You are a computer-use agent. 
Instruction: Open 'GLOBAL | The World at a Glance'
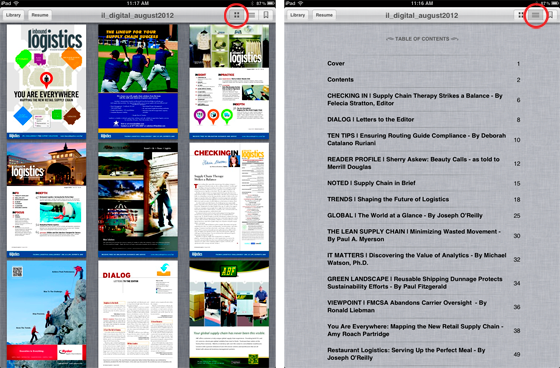click(423, 215)
